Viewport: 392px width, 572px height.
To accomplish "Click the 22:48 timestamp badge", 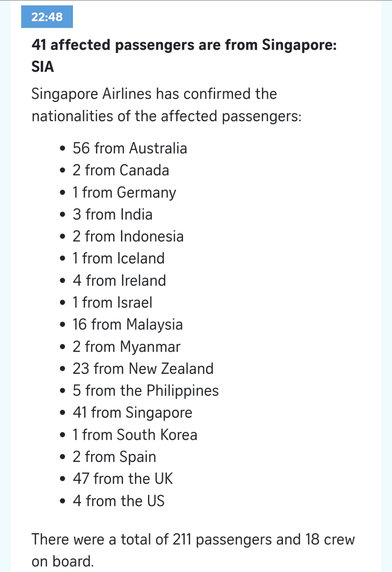I will coord(47,17).
